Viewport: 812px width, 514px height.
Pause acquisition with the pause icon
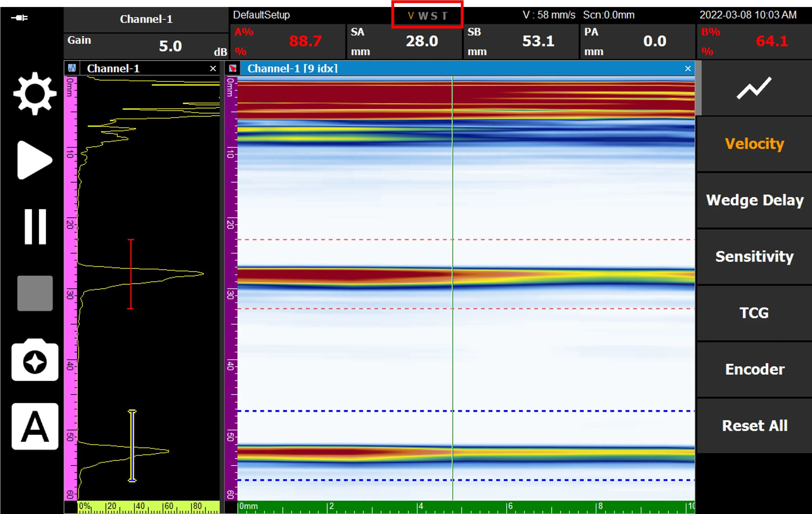[35, 226]
